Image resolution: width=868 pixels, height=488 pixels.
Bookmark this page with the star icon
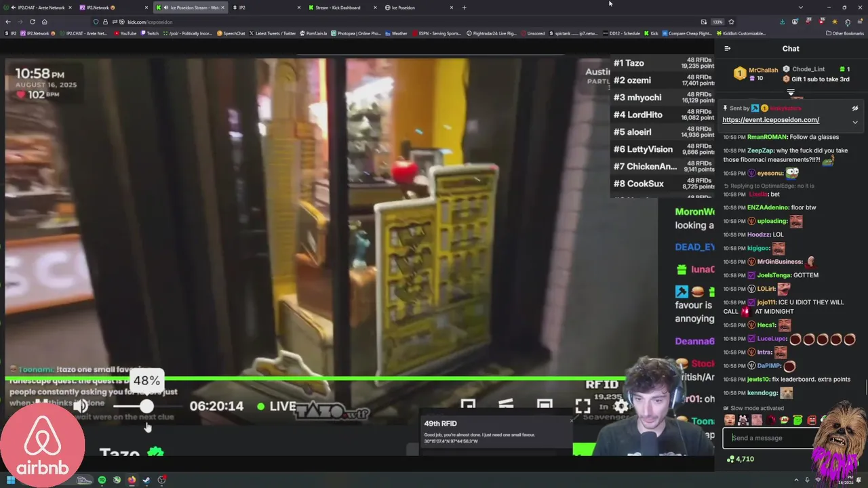pos(731,22)
